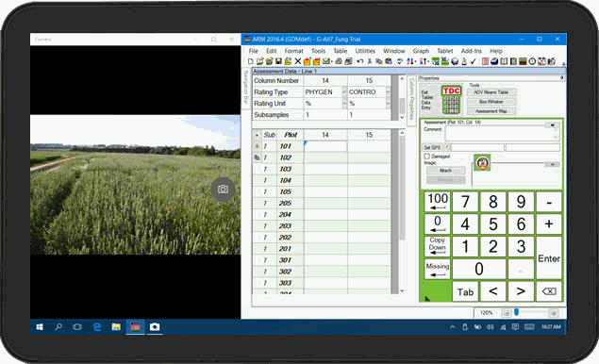This screenshot has height=364, width=599.
Task: Click the envelope Send mail toolbar icon
Action: (x=325, y=61)
